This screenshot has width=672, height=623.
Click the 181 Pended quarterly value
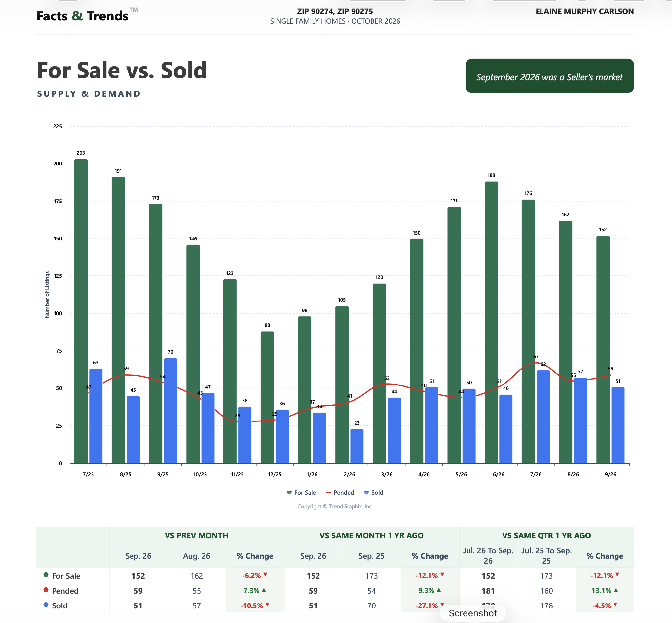pyautogui.click(x=488, y=591)
